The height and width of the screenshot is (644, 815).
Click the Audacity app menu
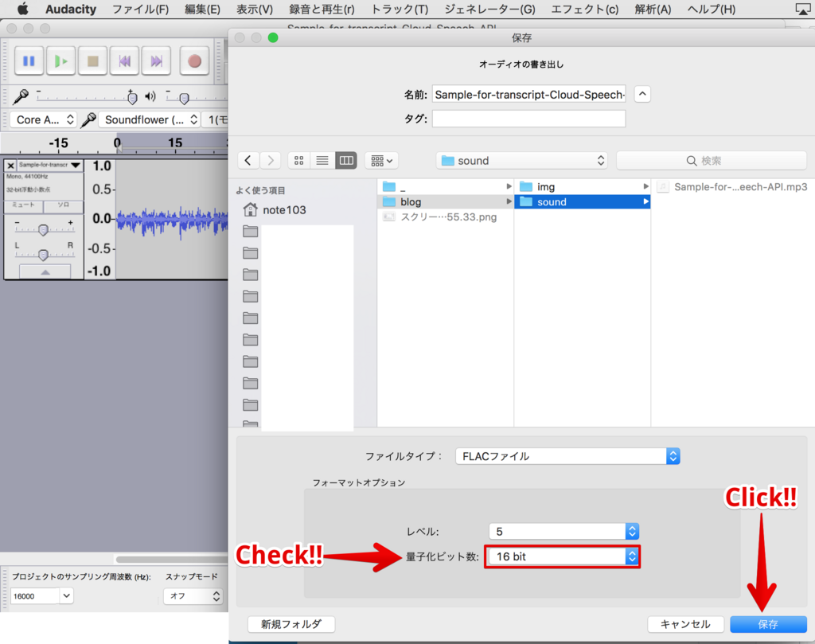coord(71,10)
